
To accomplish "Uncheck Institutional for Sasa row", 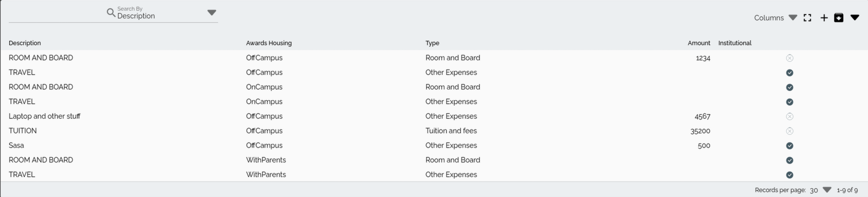I will (789, 145).
